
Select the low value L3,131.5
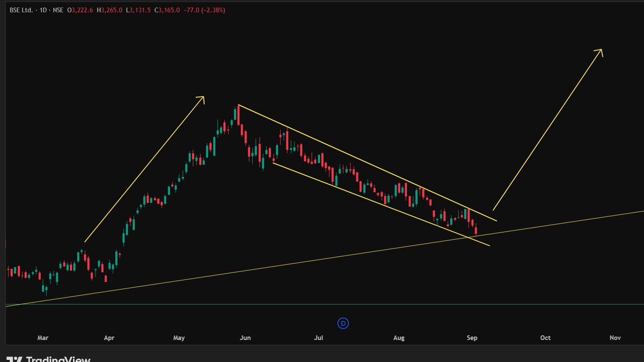(x=138, y=10)
